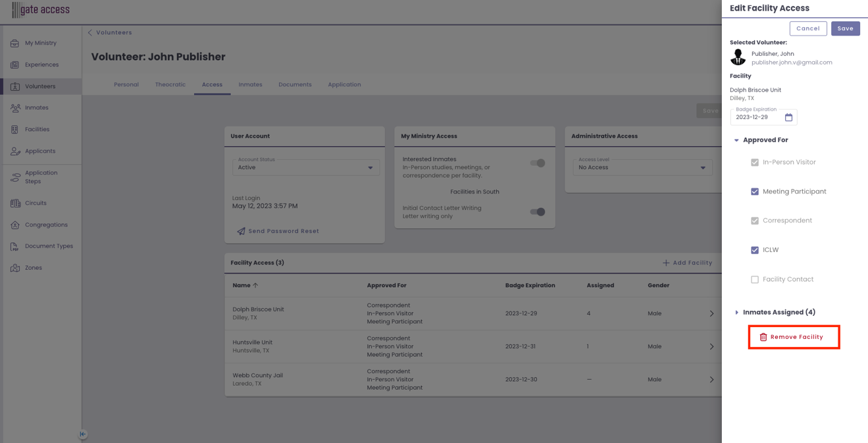Click the Add Facility link

click(x=688, y=263)
